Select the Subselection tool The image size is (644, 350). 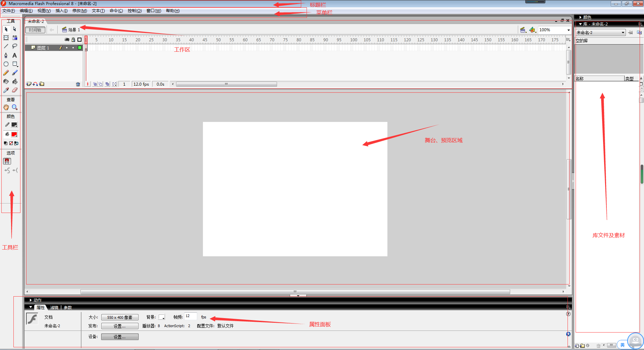[x=14, y=29]
